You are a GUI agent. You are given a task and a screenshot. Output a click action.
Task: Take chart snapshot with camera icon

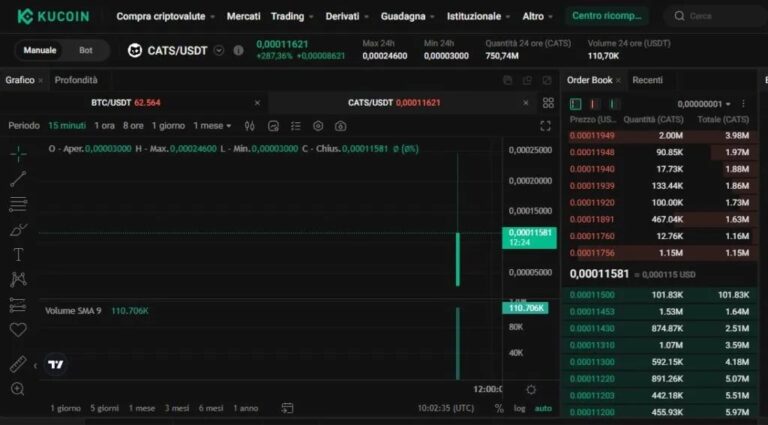341,126
